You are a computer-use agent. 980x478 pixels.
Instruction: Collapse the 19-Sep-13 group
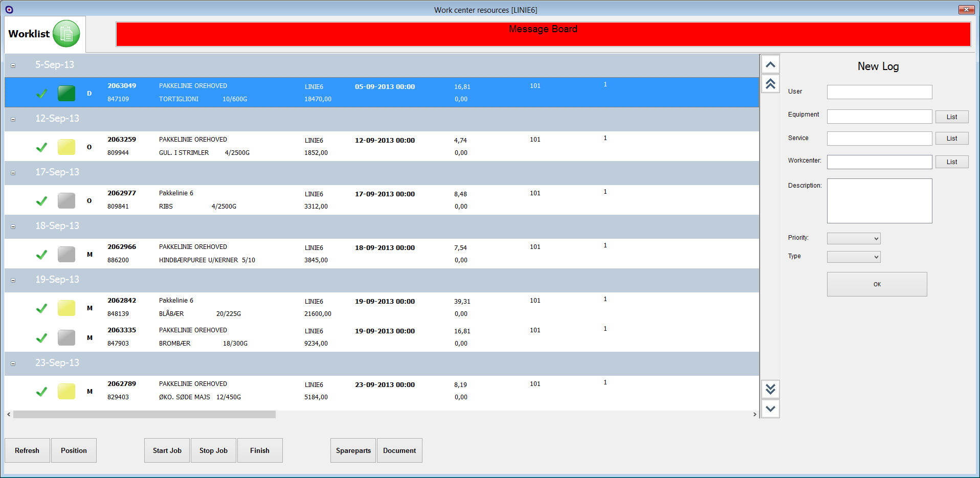(x=13, y=280)
